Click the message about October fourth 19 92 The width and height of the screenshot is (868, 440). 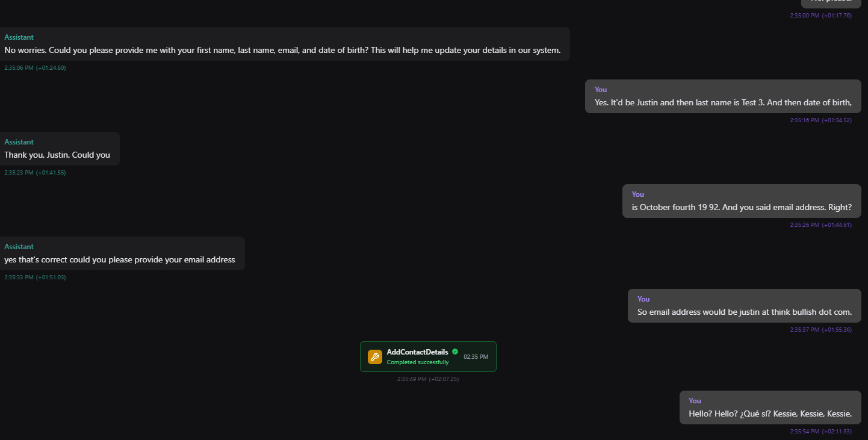click(742, 201)
